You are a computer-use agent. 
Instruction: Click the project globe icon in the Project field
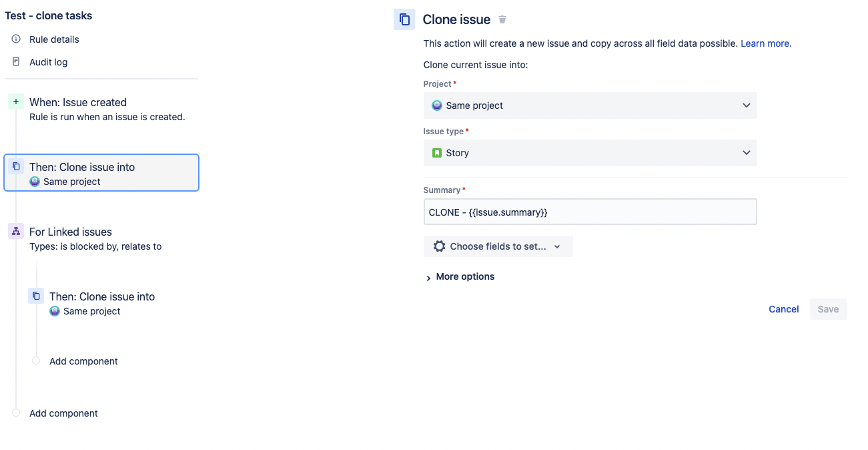[437, 105]
